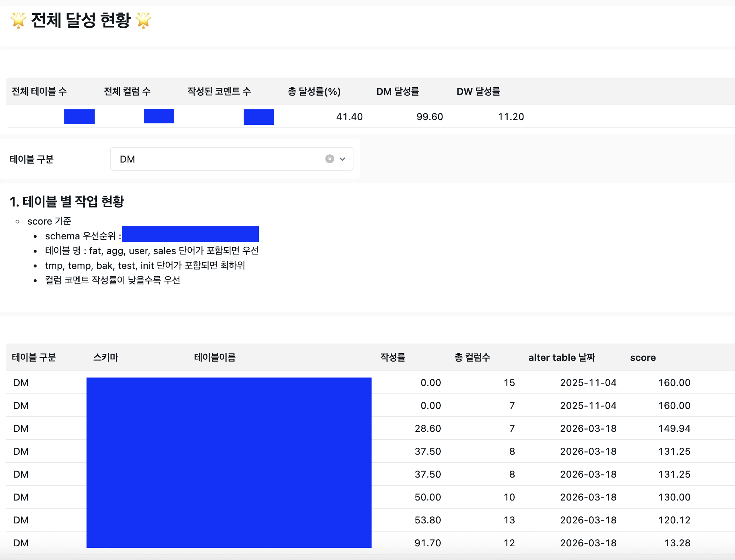Screen dimensions: 735x560
Task: Click the 테이블 구분 table column header
Action: pos(34,357)
